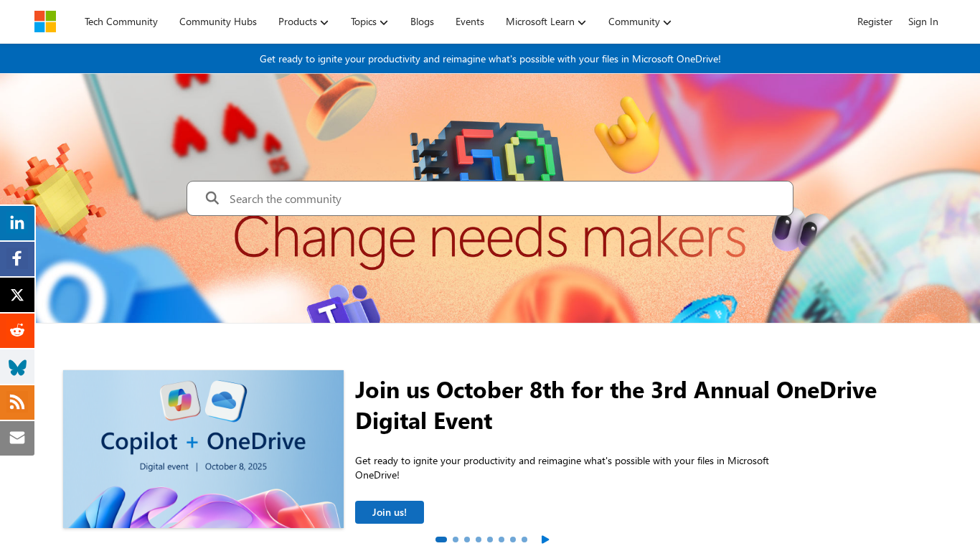The image size is (980, 551).
Task: Open Tech Community home
Action: point(121,22)
